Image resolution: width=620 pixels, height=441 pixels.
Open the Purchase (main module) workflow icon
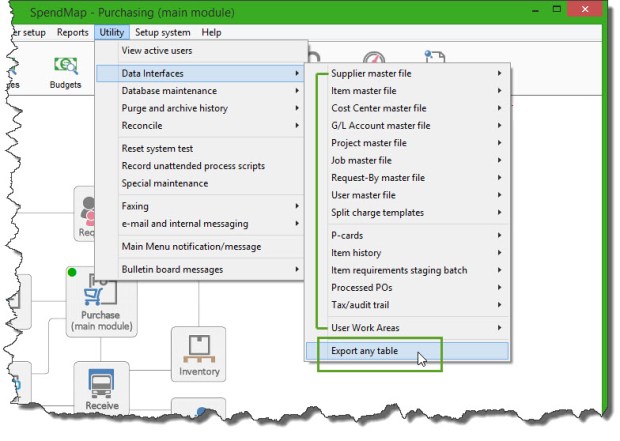coord(102,303)
